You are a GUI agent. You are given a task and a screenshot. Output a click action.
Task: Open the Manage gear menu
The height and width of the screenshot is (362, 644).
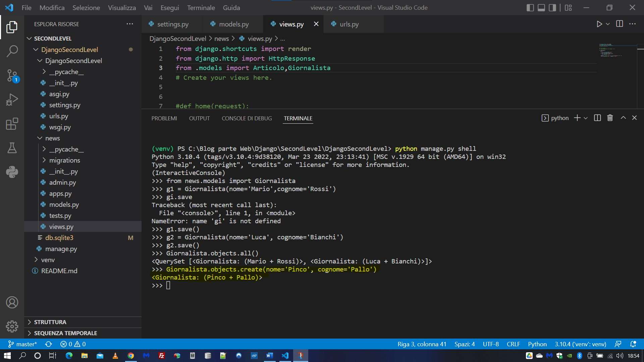pos(12,326)
